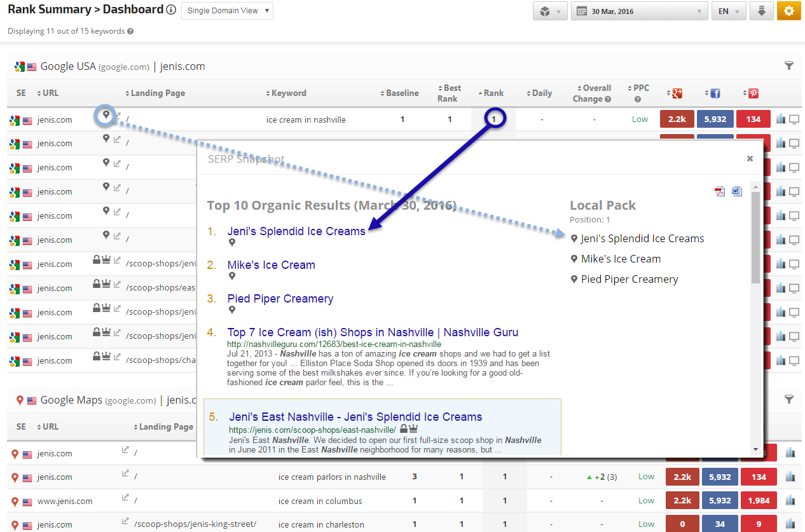Sort by Keyword column
The width and height of the screenshot is (805, 532).
tap(286, 93)
